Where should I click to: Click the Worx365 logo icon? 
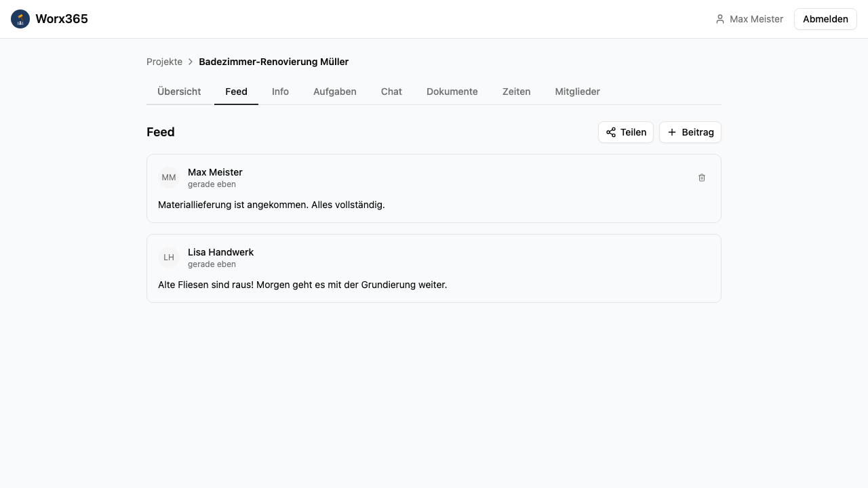click(x=20, y=19)
